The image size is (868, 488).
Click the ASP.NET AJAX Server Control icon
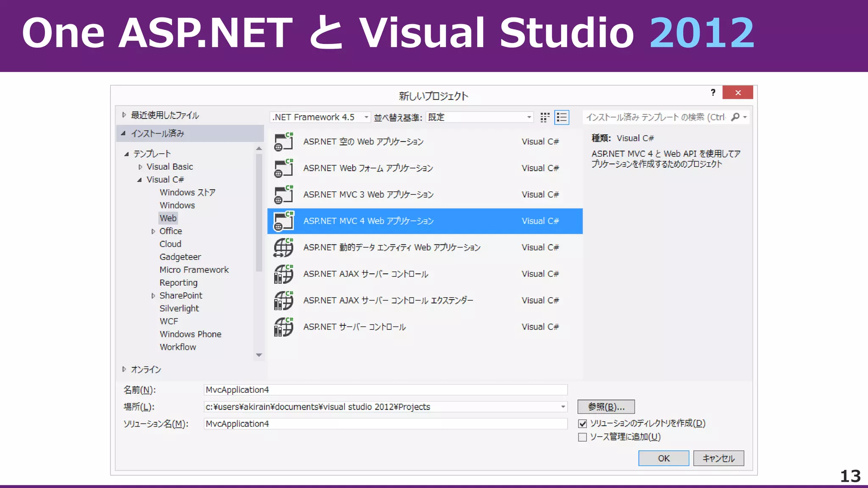click(284, 274)
